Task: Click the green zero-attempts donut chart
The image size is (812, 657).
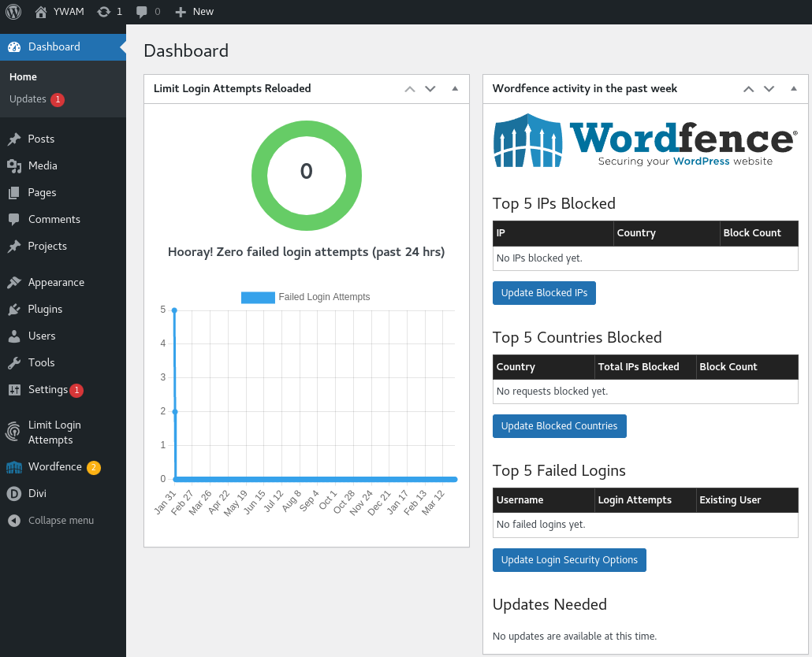Action: point(307,176)
